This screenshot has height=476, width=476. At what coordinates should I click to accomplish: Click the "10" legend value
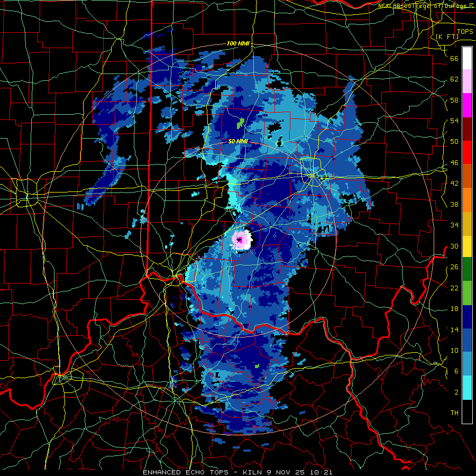pos(454,350)
